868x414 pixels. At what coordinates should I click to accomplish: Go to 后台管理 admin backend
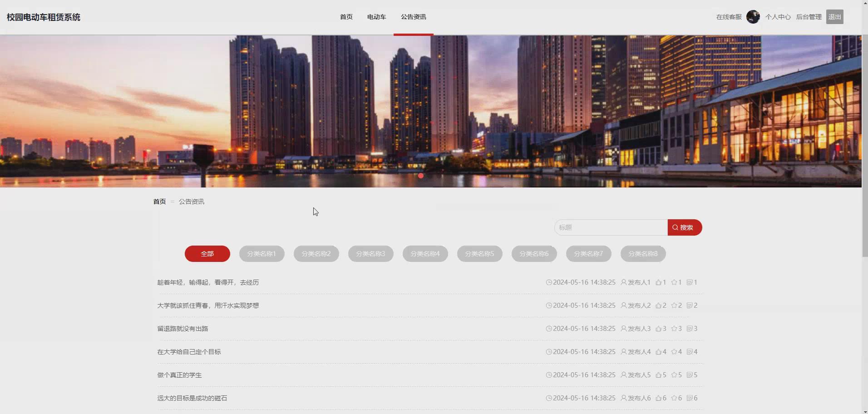pos(809,17)
